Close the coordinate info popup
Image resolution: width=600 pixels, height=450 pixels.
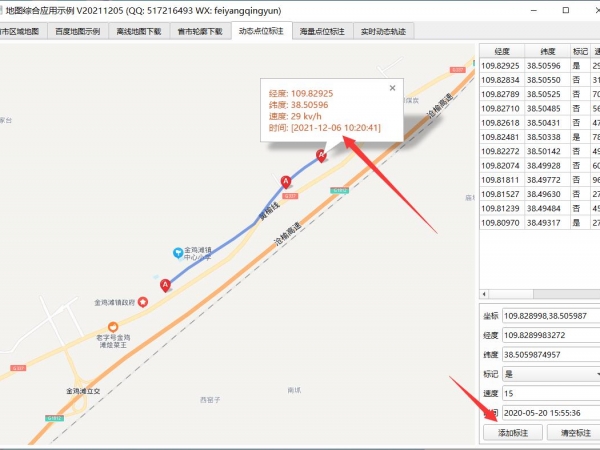[392, 88]
